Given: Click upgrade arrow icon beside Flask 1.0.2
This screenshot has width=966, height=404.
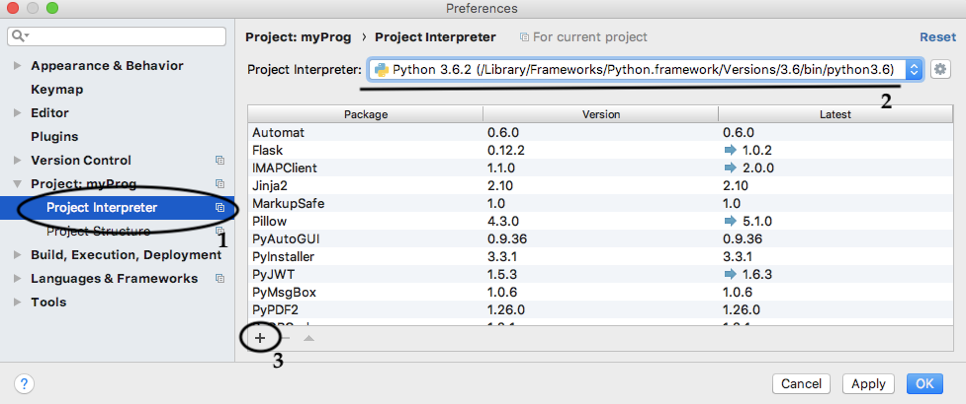Looking at the screenshot, I should 729,150.
